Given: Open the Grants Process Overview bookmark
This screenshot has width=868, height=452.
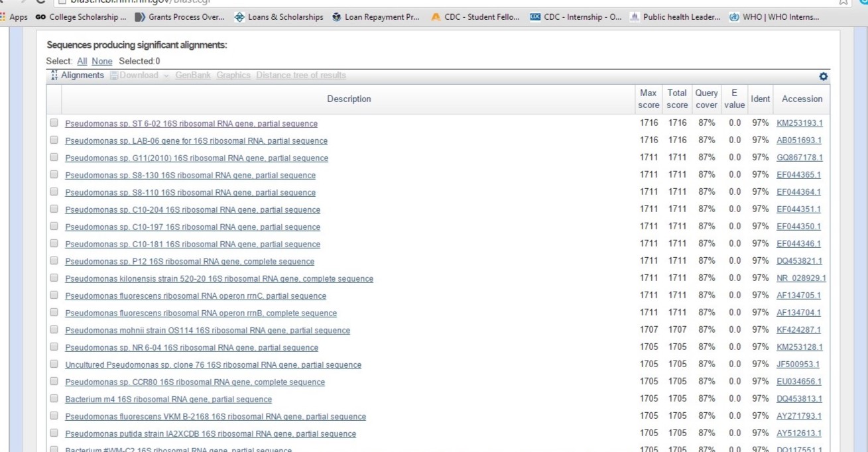Looking at the screenshot, I should point(180,17).
